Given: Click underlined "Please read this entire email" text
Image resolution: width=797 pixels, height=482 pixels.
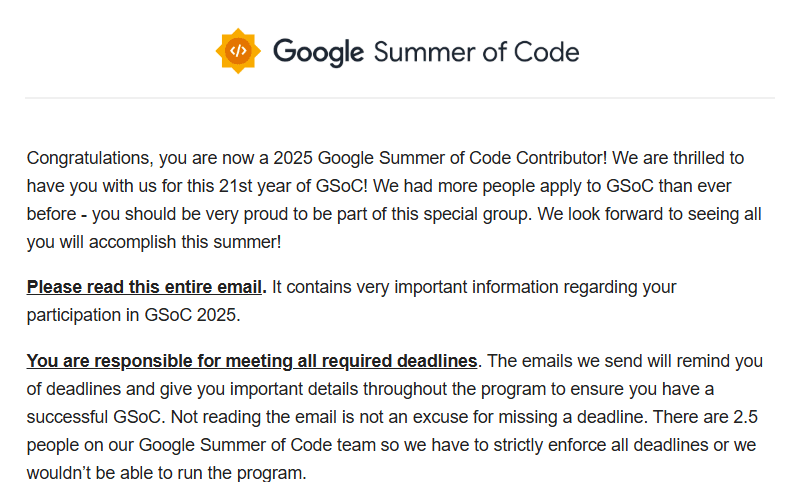Looking at the screenshot, I should pyautogui.click(x=144, y=288).
